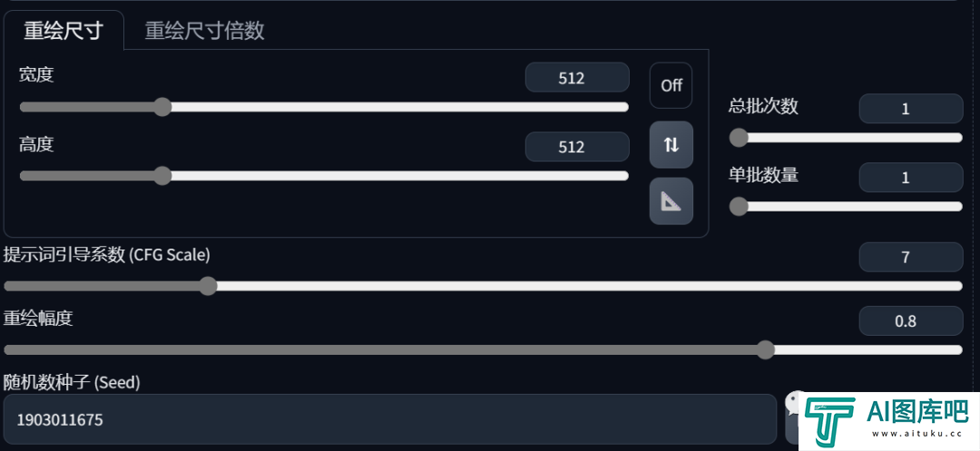Click the partially hidden dice random seed button
980x451 pixels.
792,418
